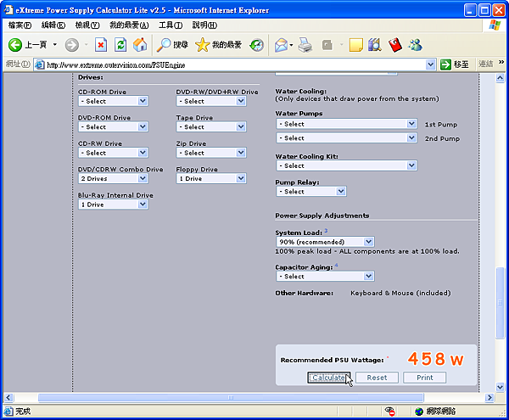Open the DVD/CDRW Combo Drive dropdown
The width and height of the screenshot is (509, 420).
click(113, 179)
